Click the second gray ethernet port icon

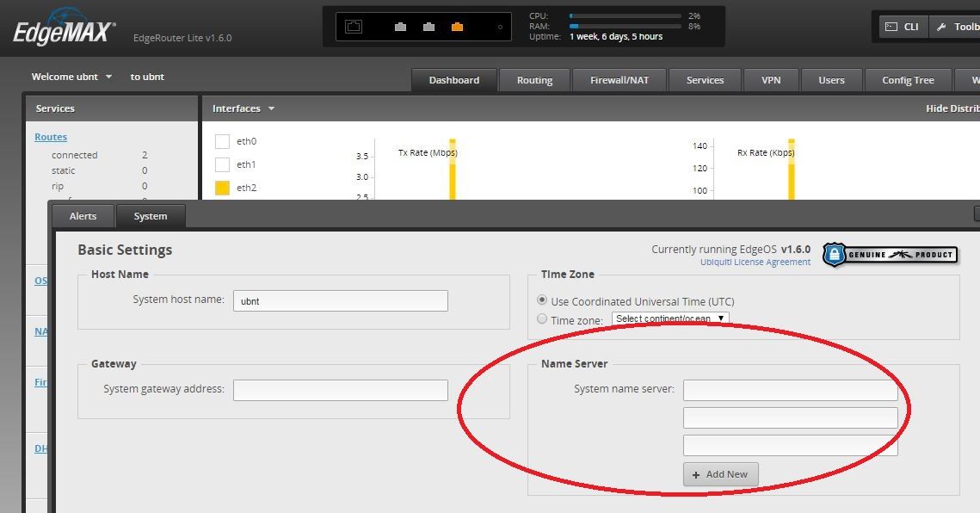click(x=428, y=27)
